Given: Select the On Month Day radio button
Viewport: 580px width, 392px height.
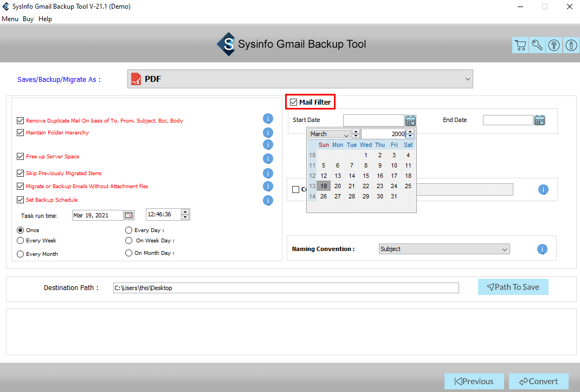Looking at the screenshot, I should [128, 253].
